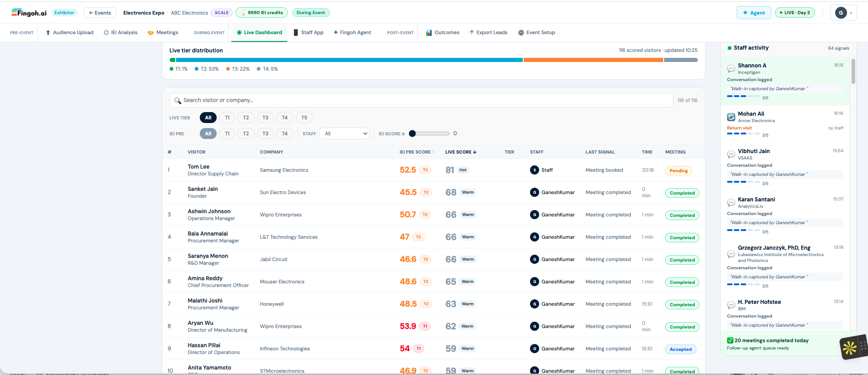This screenshot has width=868, height=375.
Task: Click GaneshKumar avatar in Sanket Jain row
Action: coord(535,192)
